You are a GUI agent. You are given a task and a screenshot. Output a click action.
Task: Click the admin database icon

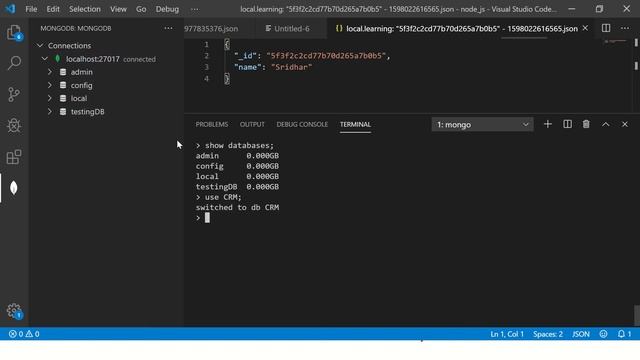pos(63,72)
